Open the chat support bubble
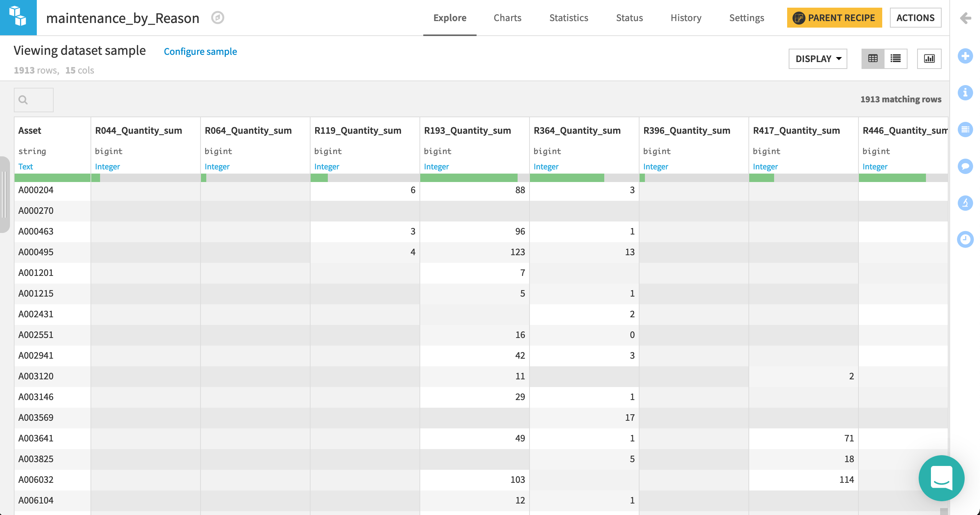The width and height of the screenshot is (980, 515). click(941, 478)
